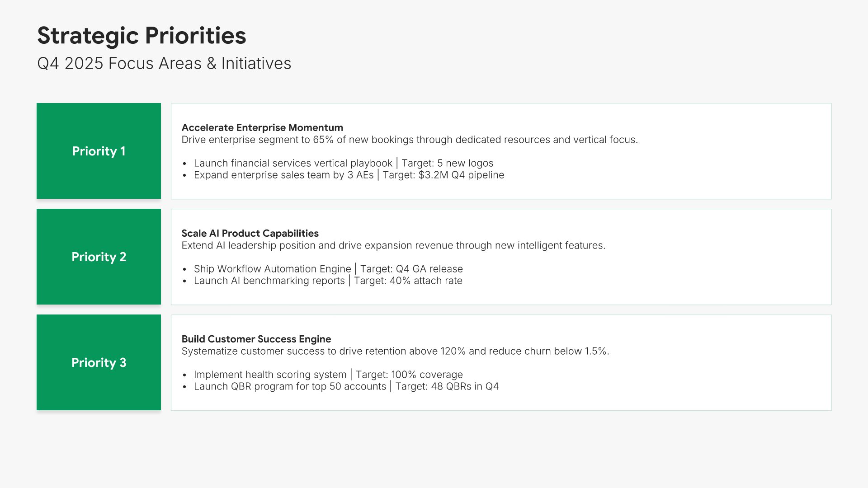Click the 'Systematize customer success' description line

(395, 352)
